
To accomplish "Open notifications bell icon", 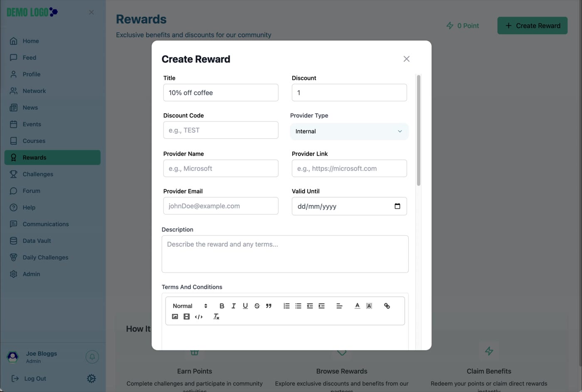I will [92, 357].
